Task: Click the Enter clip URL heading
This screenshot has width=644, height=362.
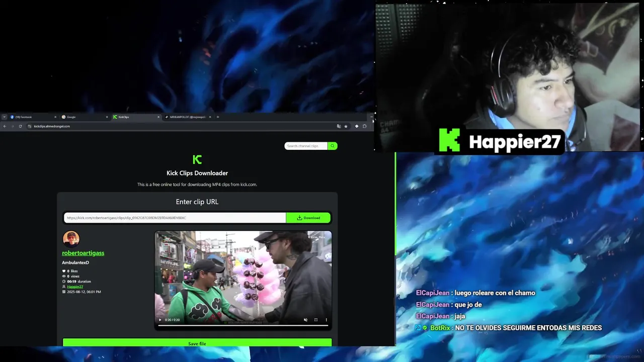Action: 197,202
